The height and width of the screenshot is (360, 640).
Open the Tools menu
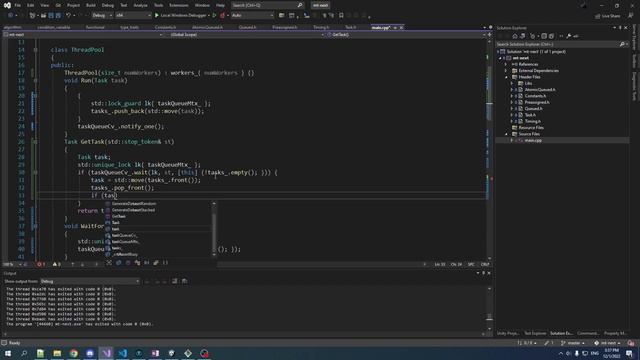click(158, 5)
